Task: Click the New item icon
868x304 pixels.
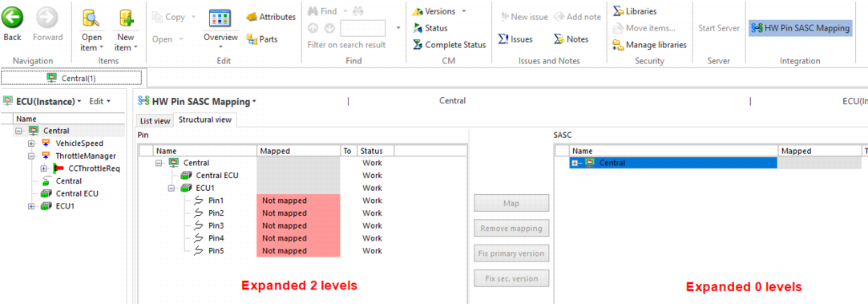Action: coord(126,18)
